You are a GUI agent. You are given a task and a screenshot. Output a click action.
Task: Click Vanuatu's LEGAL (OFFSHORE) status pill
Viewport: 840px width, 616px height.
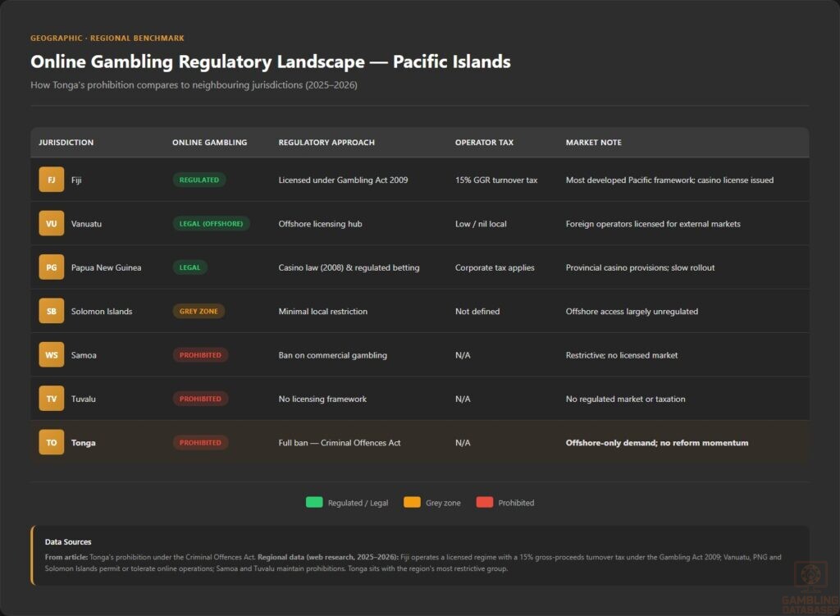pos(211,223)
